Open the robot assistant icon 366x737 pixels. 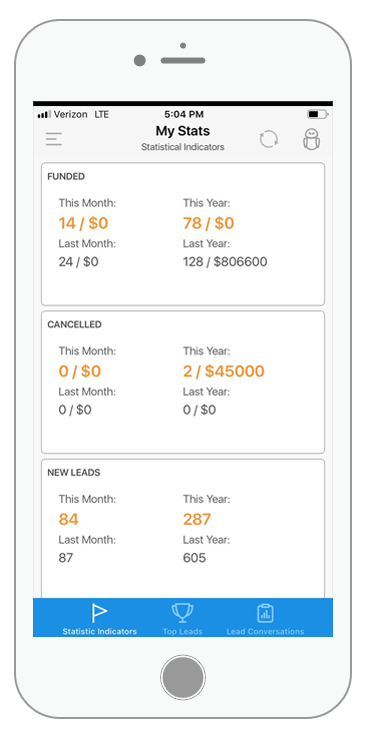tap(311, 139)
